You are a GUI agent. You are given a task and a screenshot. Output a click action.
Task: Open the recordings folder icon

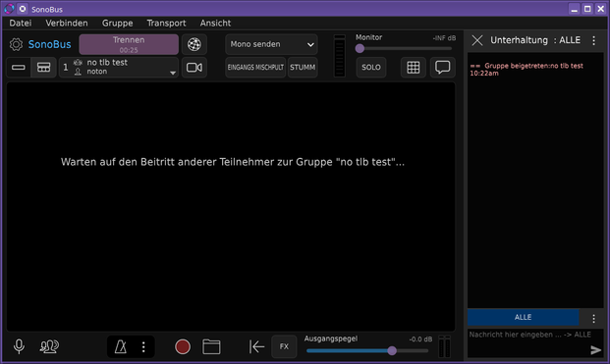tap(211, 346)
